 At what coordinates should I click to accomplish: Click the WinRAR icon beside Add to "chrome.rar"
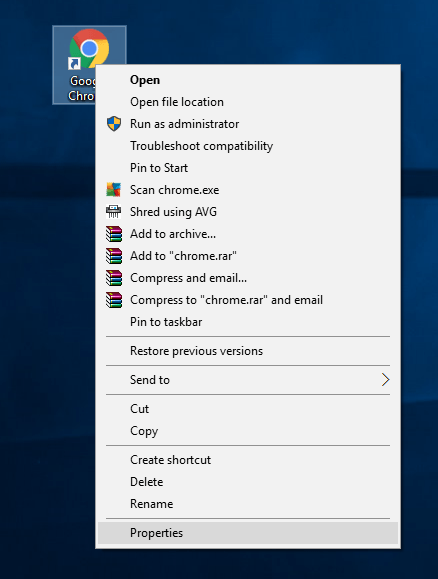click(114, 256)
